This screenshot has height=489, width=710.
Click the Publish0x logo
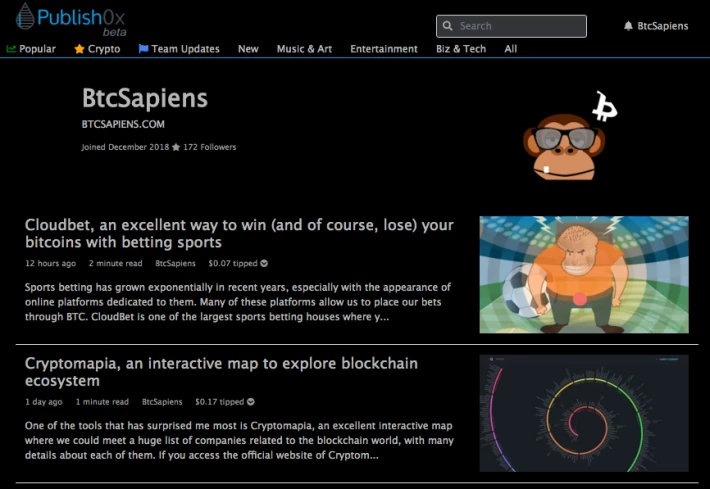[71, 18]
